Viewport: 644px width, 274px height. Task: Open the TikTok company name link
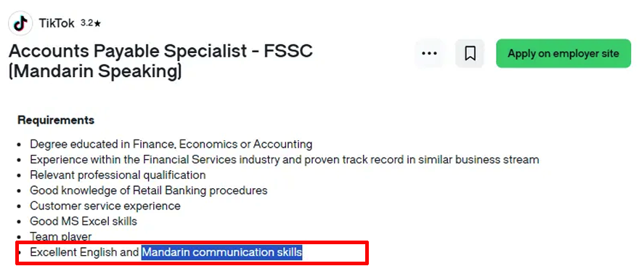56,23
